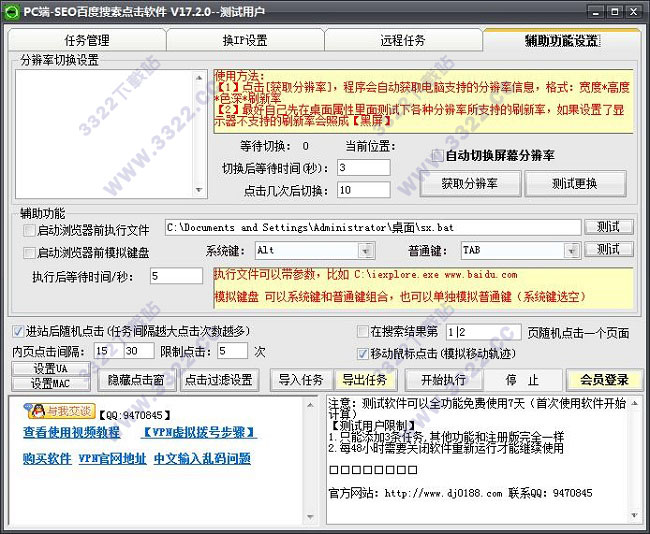Open the 系统键 Alt dropdown
This screenshot has height=534, width=650.
tap(366, 250)
